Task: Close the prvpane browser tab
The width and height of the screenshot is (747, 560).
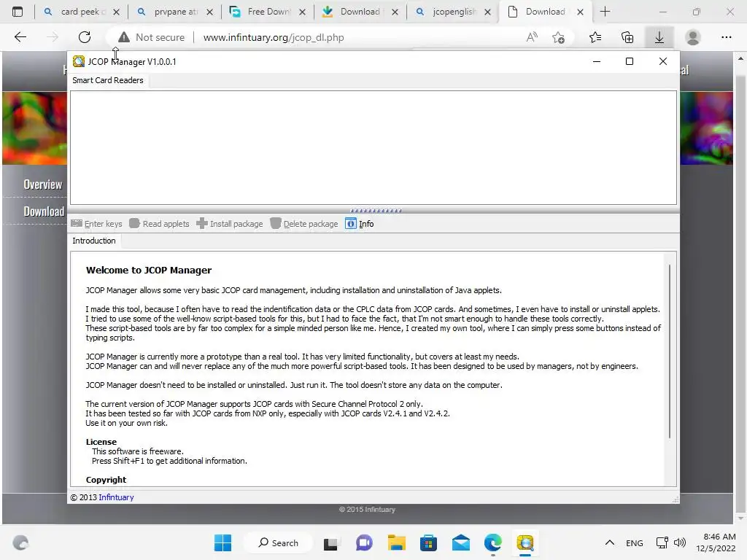Action: tap(209, 12)
